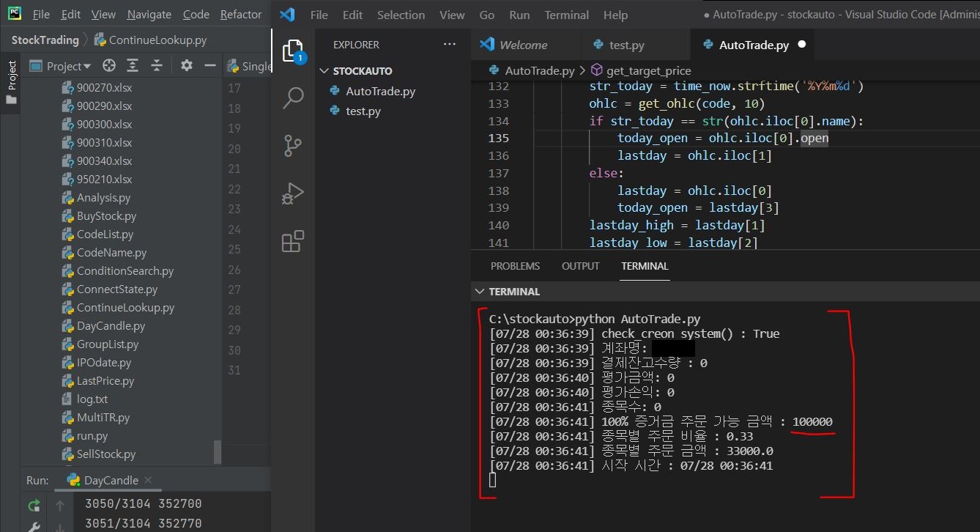
Task: Select the TERMINAL panel tab
Action: [645, 266]
